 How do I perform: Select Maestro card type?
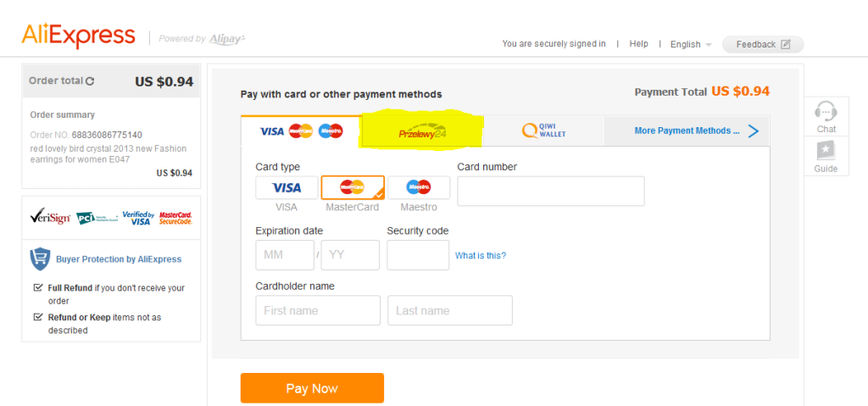419,188
